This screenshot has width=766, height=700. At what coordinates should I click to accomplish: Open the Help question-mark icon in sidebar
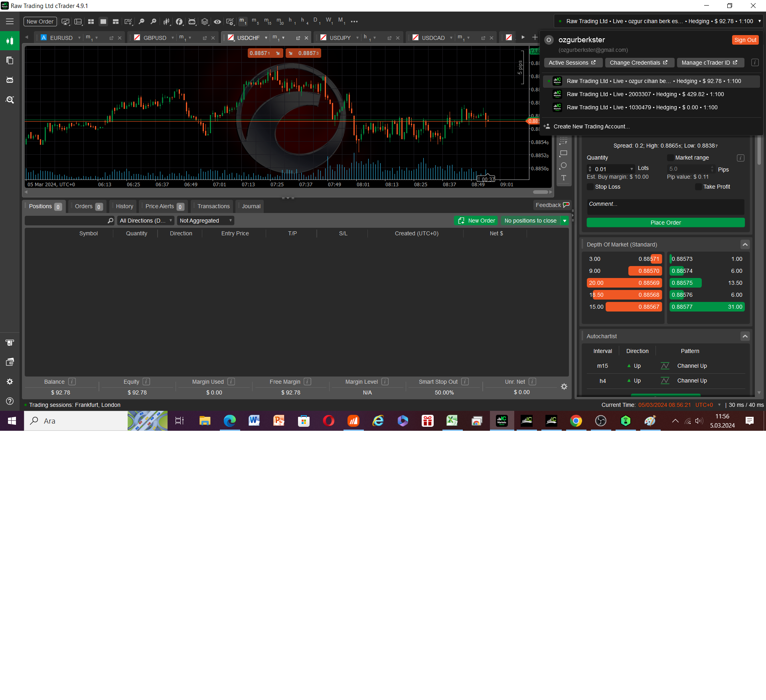[10, 401]
